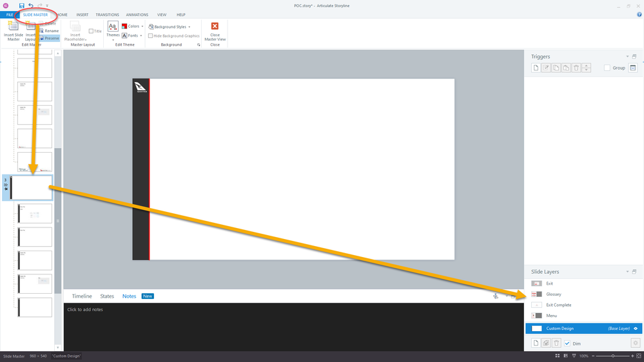The image size is (644, 362).
Task: Switch to the ANIMATIONS ribbon tab
Action: [x=137, y=15]
